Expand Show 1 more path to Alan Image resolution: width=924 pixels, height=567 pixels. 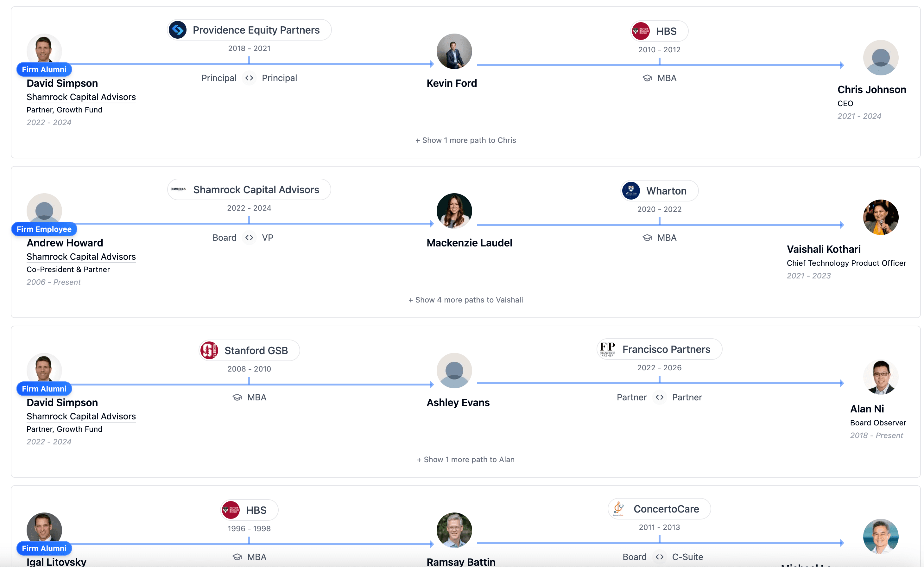(466, 459)
